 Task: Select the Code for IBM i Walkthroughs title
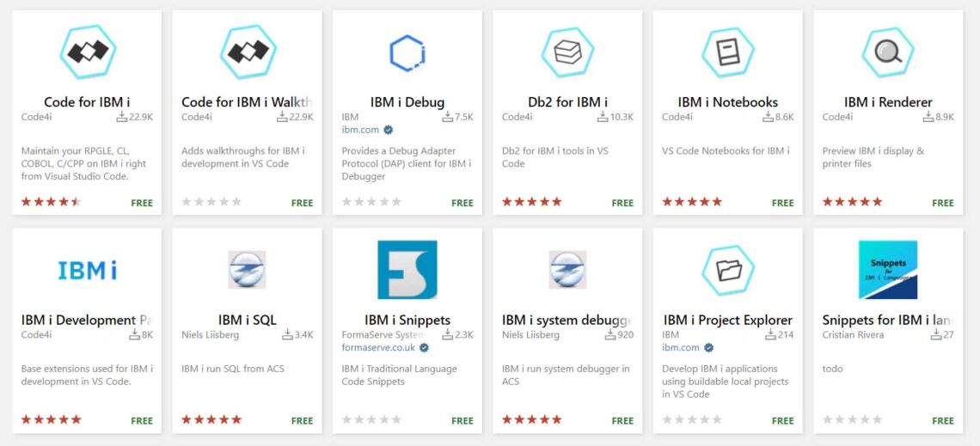pos(247,101)
